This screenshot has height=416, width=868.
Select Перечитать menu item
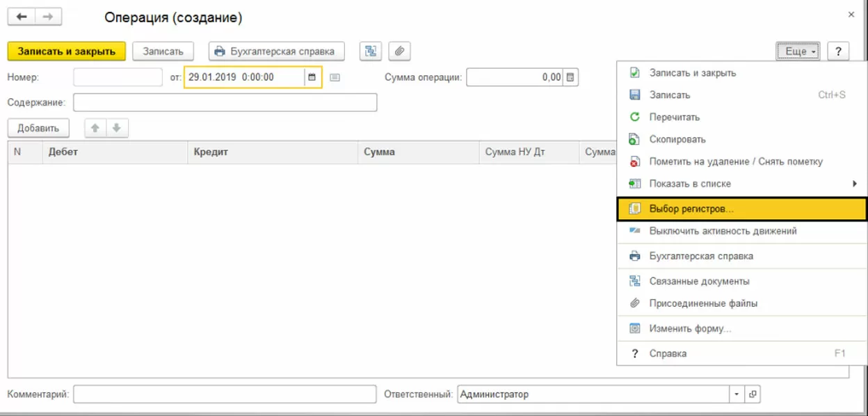tap(741, 117)
